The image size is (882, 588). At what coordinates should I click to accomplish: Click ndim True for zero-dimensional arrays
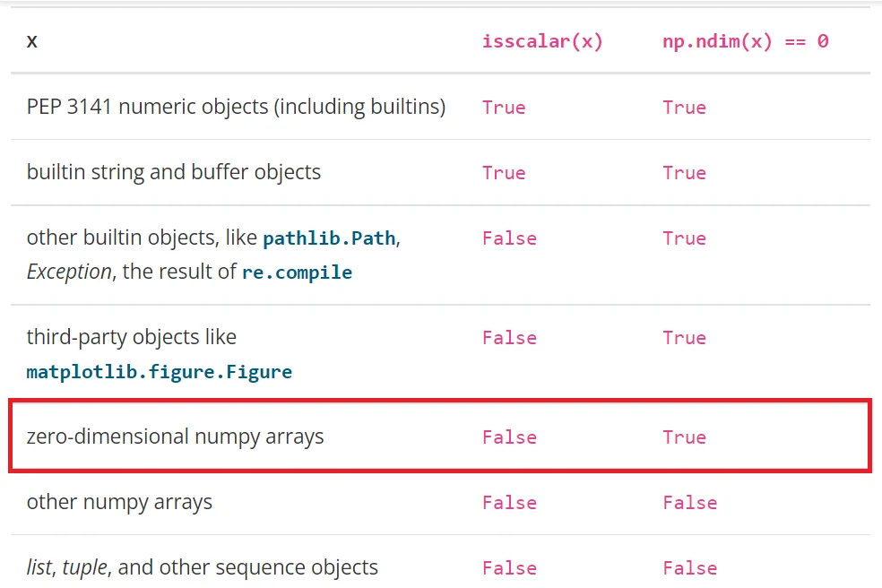(684, 437)
